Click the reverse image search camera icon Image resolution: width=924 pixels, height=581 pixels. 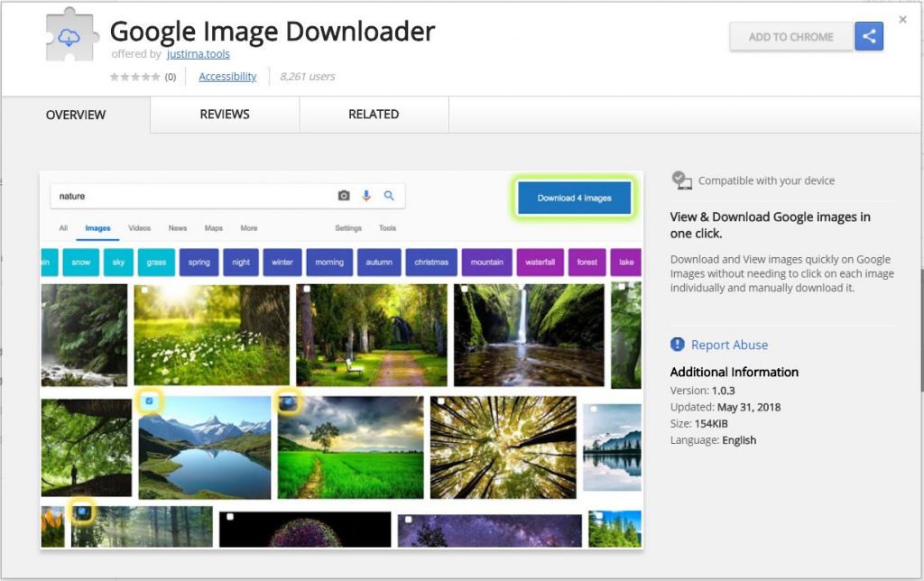pyautogui.click(x=343, y=196)
